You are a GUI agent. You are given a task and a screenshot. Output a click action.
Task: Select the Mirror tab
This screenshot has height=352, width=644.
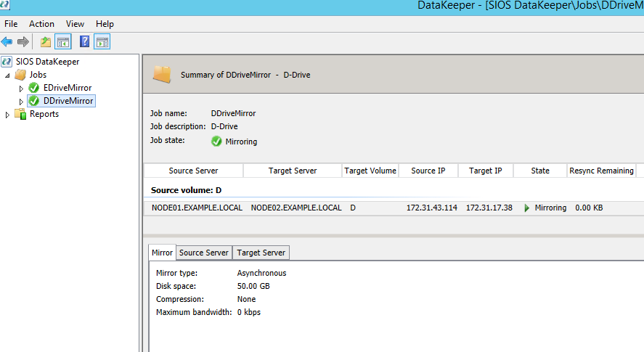pyautogui.click(x=162, y=253)
